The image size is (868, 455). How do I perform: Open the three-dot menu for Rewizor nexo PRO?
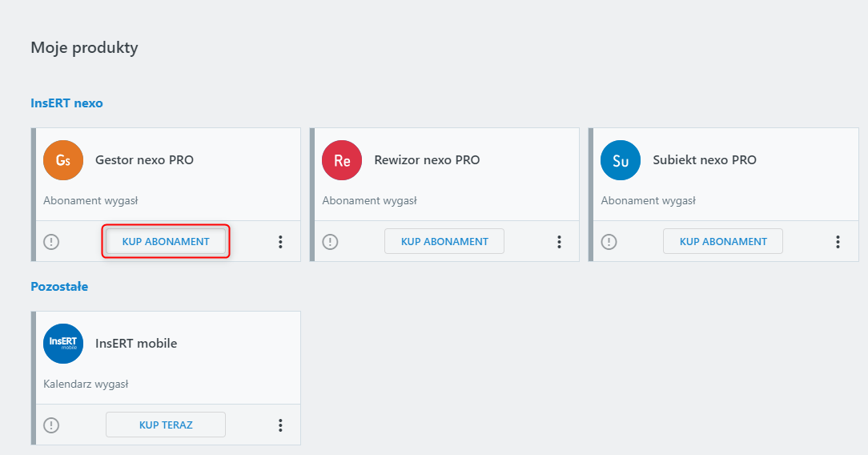coord(559,241)
